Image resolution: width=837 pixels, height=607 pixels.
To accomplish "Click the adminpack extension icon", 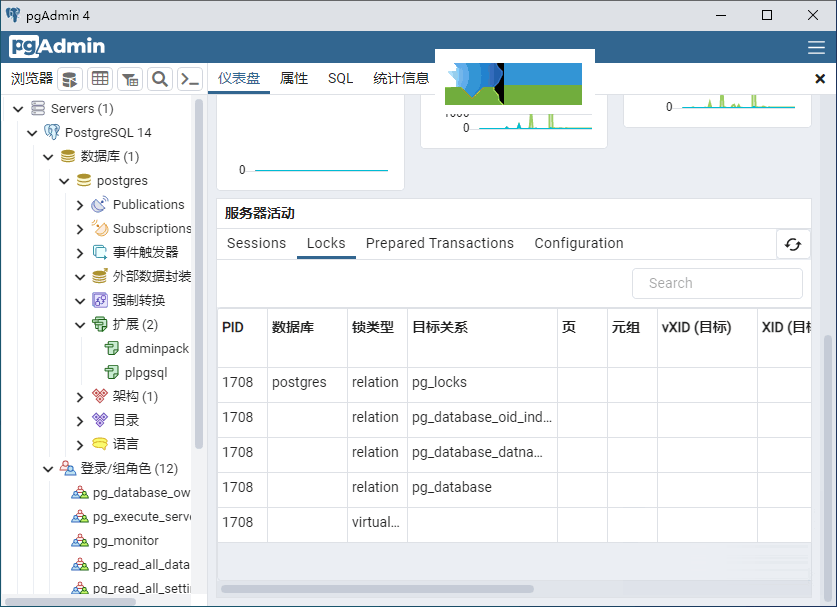I will pos(112,348).
